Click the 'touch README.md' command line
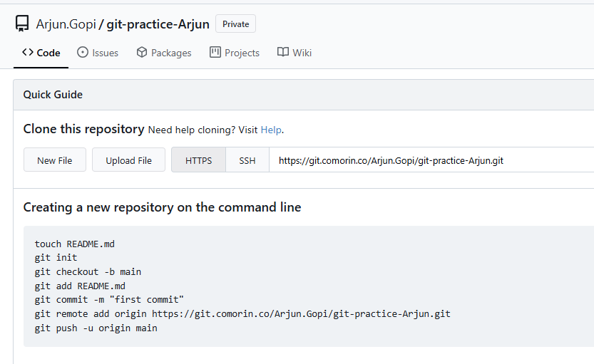This screenshot has width=594, height=364. tap(74, 244)
